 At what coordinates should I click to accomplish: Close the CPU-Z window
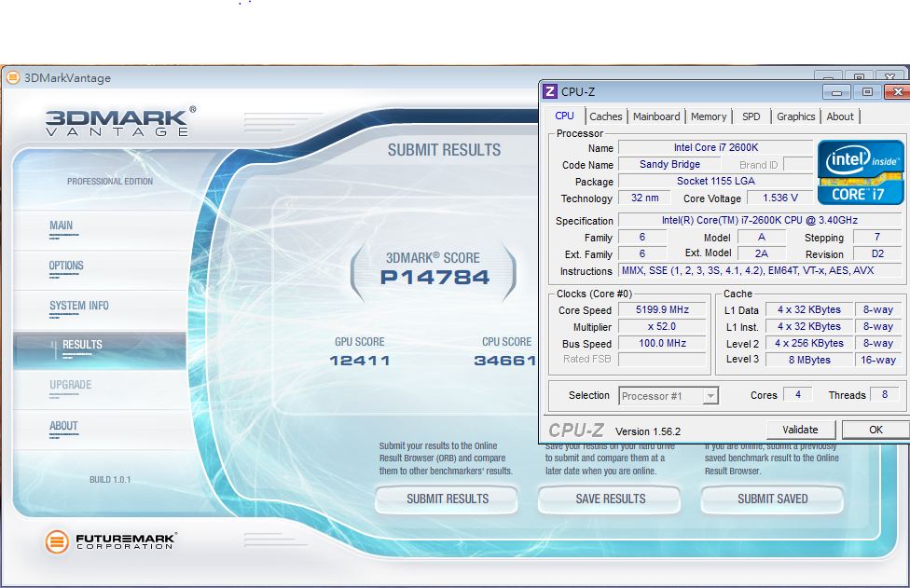pyautogui.click(x=897, y=91)
